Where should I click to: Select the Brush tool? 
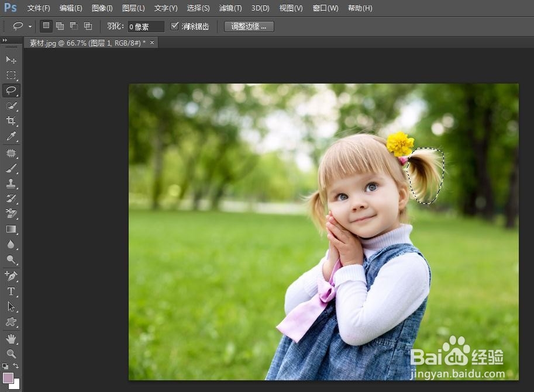[11, 168]
